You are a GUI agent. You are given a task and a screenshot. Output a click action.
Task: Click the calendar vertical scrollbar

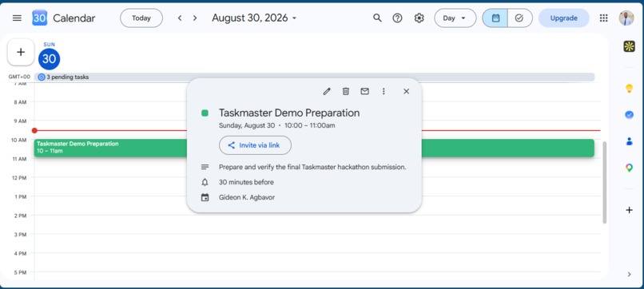tap(605, 182)
